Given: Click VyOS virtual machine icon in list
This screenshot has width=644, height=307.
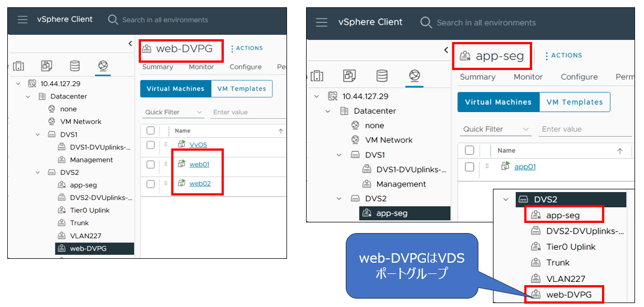Looking at the screenshot, I should [182, 144].
